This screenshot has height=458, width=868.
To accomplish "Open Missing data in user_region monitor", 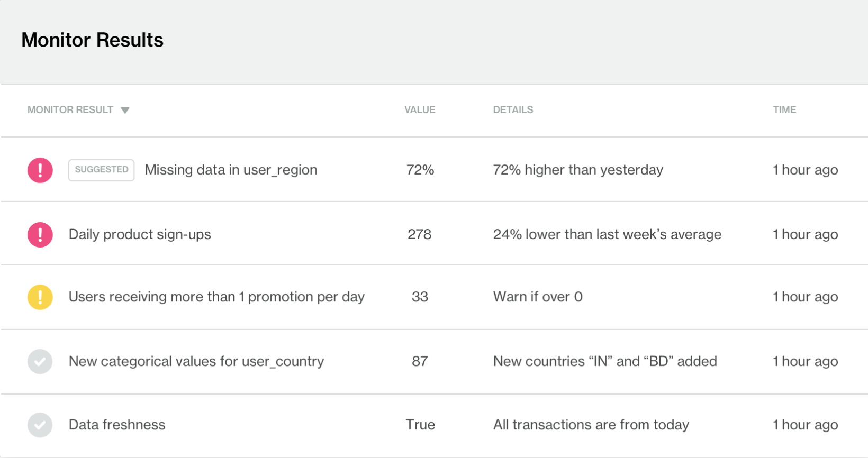I will tap(231, 170).
